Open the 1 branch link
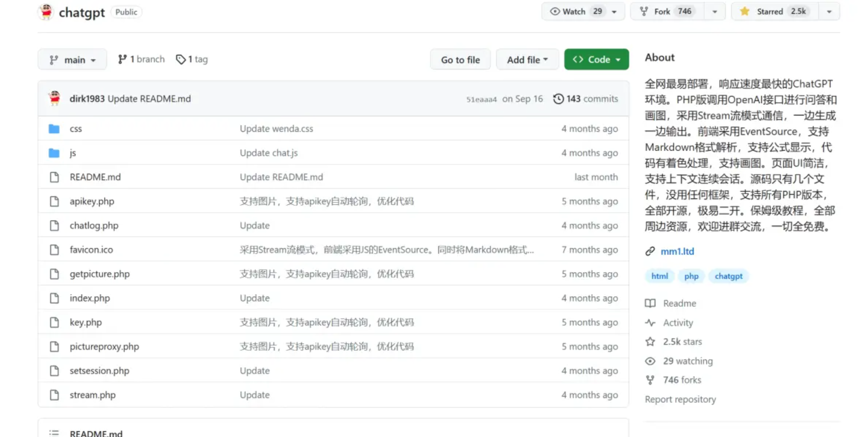Screen dimensions: 868x437 point(141,60)
